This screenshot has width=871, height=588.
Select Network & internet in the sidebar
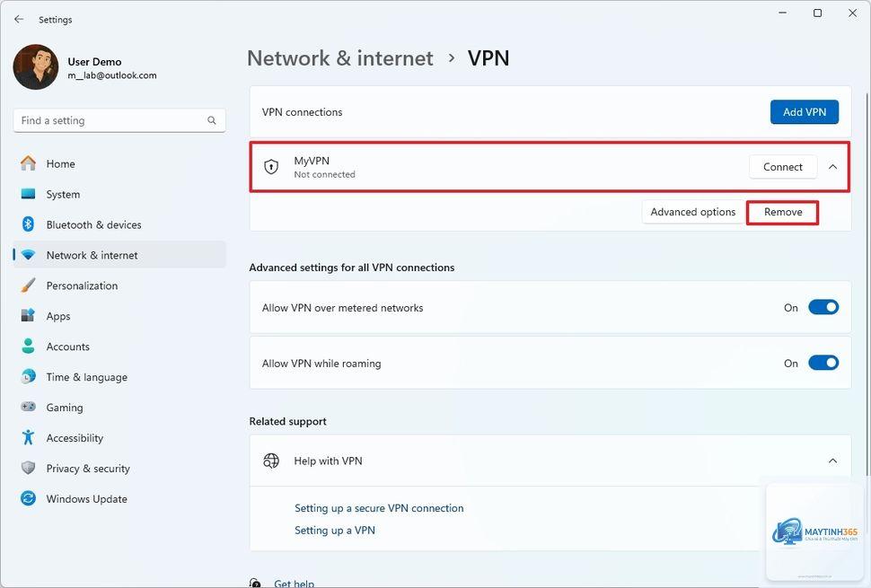point(119,255)
